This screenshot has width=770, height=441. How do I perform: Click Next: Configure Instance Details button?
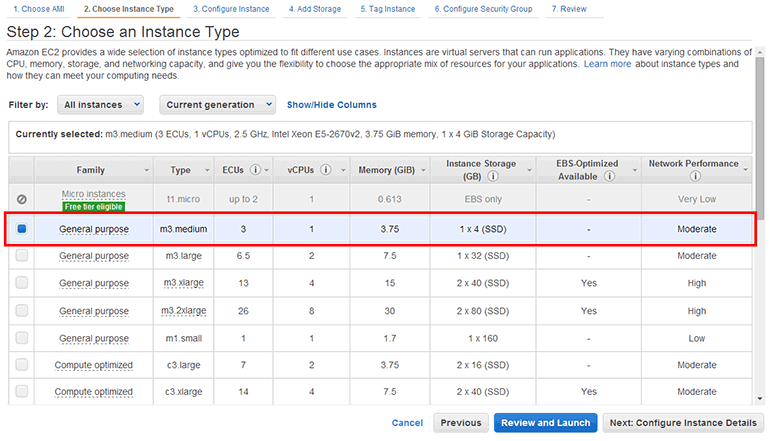(684, 423)
